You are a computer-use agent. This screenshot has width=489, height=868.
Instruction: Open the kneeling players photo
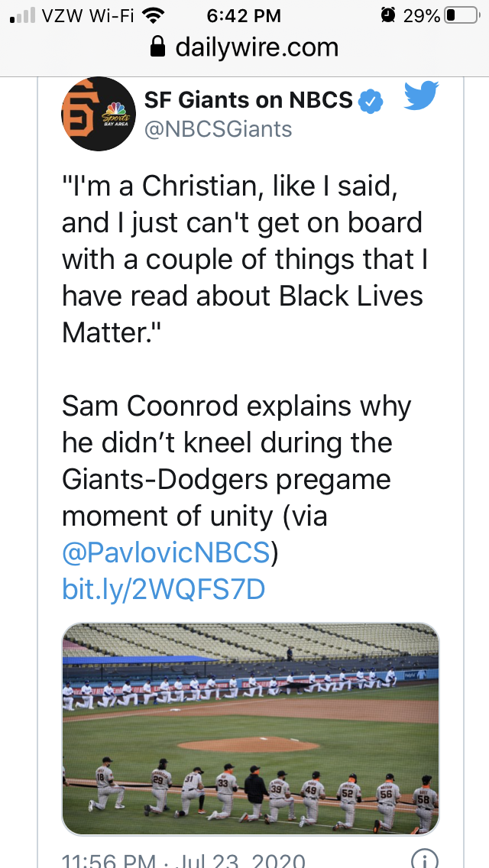251,729
